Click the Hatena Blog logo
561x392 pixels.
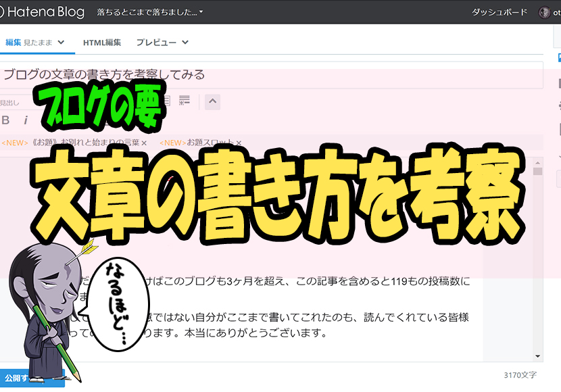(42, 11)
